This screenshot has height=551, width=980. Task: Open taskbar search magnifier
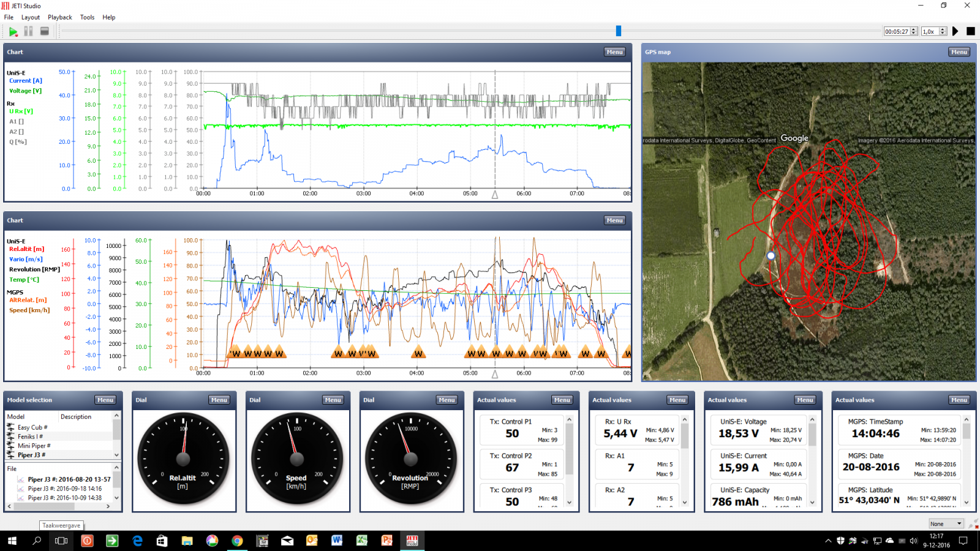click(x=37, y=541)
